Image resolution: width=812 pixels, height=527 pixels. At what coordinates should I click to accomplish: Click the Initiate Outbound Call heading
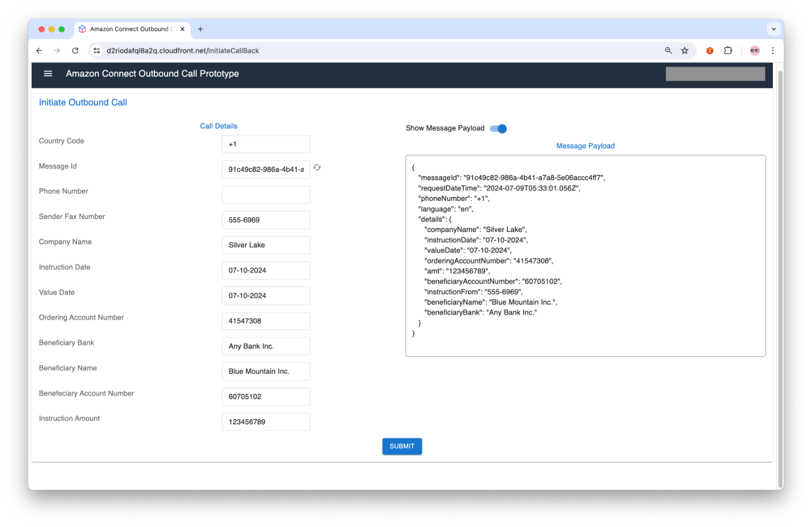coord(83,103)
